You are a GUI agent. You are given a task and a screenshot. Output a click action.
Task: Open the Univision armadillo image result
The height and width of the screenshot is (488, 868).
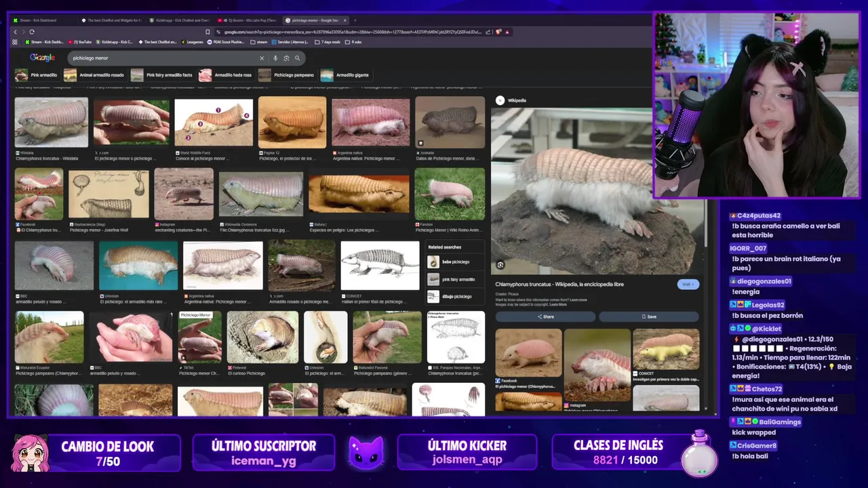coord(138,266)
